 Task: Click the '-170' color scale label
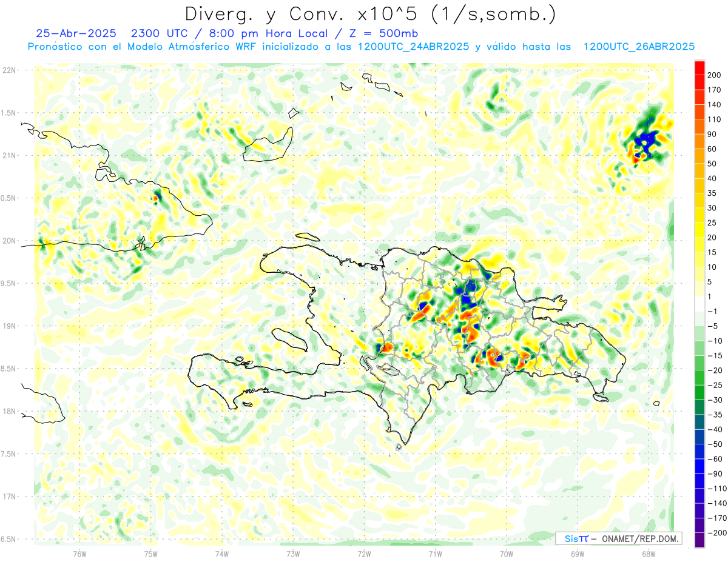click(x=717, y=518)
